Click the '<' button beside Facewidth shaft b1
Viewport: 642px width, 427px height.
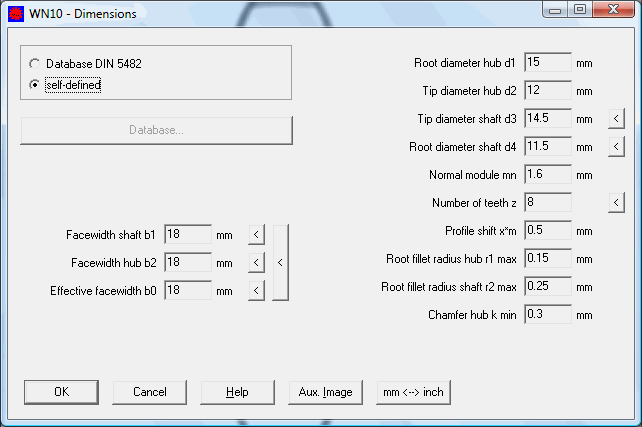pos(256,235)
